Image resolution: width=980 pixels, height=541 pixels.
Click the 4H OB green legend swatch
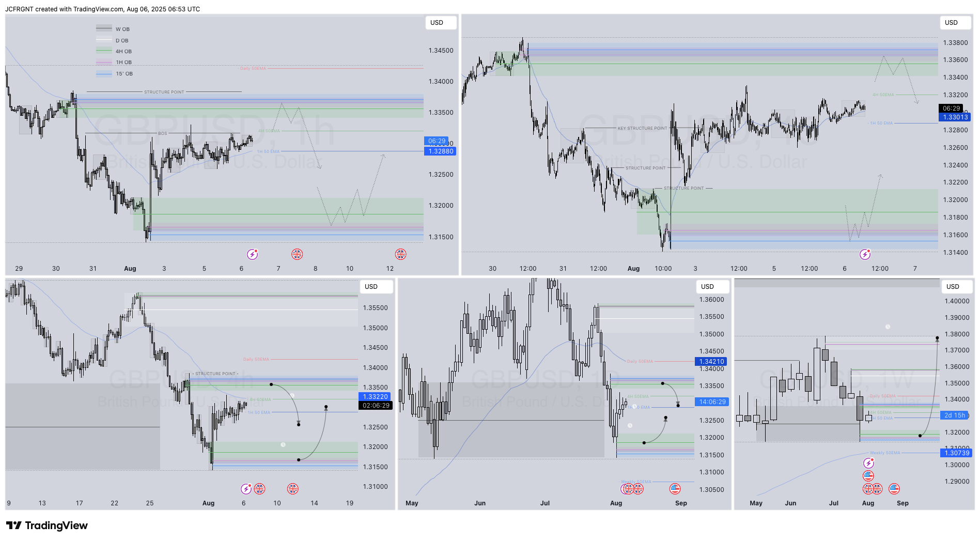pyautogui.click(x=104, y=51)
